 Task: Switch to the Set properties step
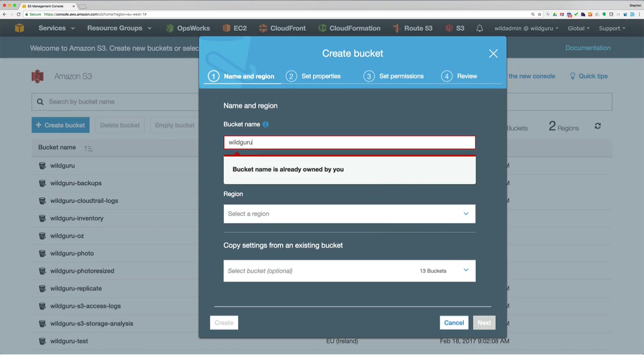click(x=313, y=76)
